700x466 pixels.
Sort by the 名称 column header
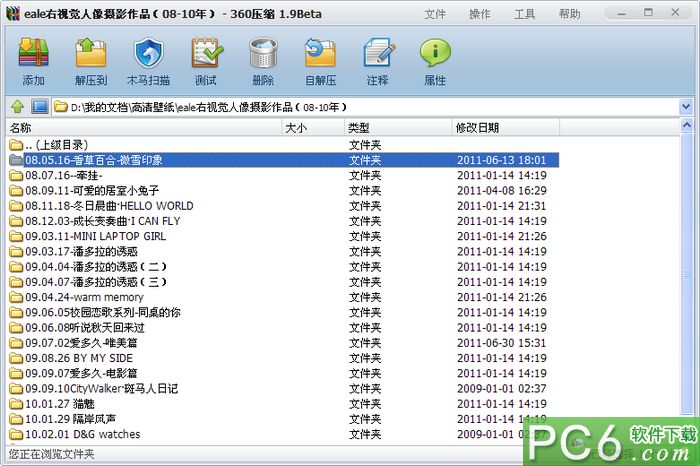144,128
